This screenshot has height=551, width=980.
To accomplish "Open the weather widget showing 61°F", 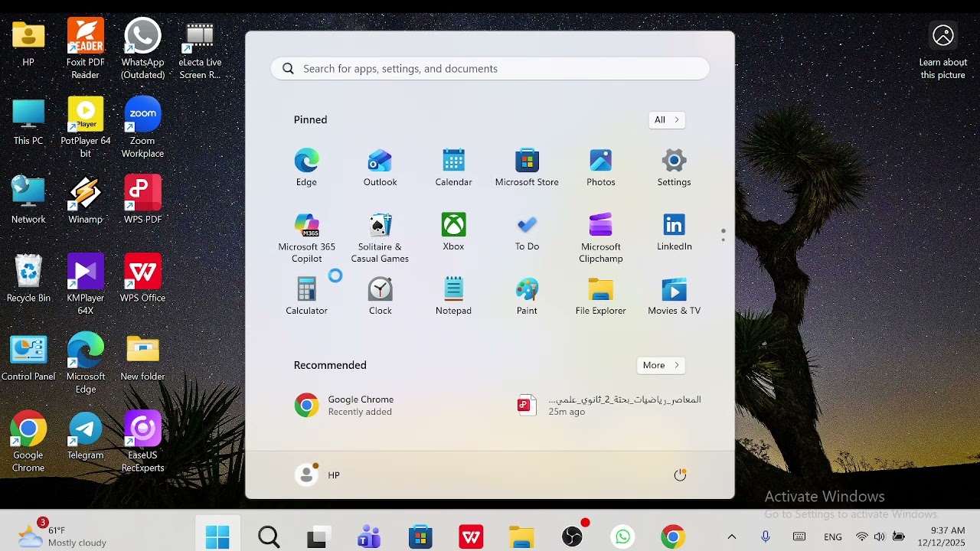I will 63,536.
